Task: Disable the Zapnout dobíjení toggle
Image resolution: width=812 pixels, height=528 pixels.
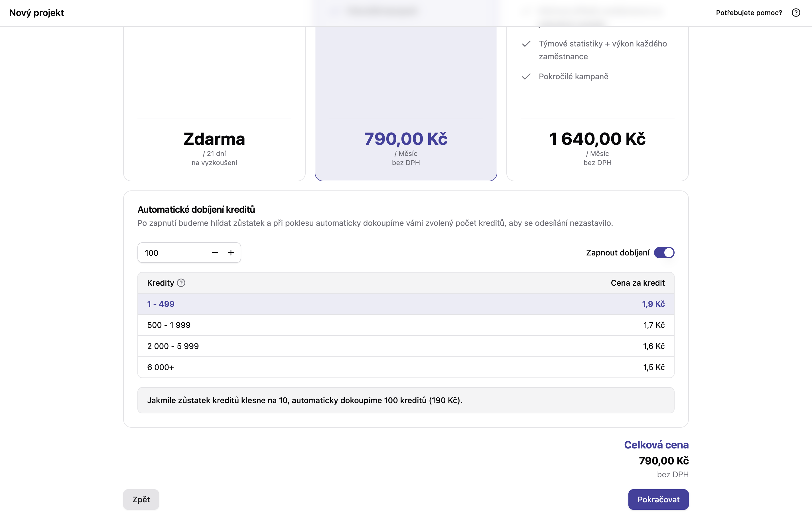Action: tap(664, 252)
